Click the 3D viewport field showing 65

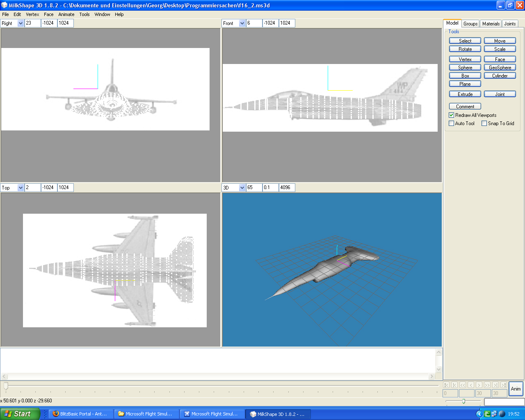254,187
